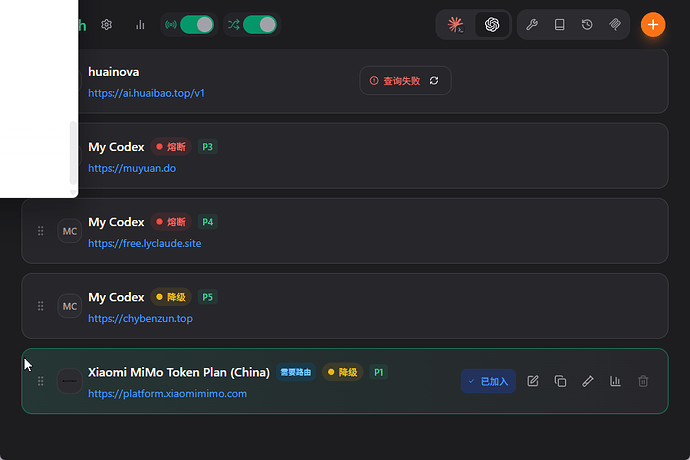Delete the Xiaomi MiMo provider
The width and height of the screenshot is (690, 460).
tap(643, 381)
